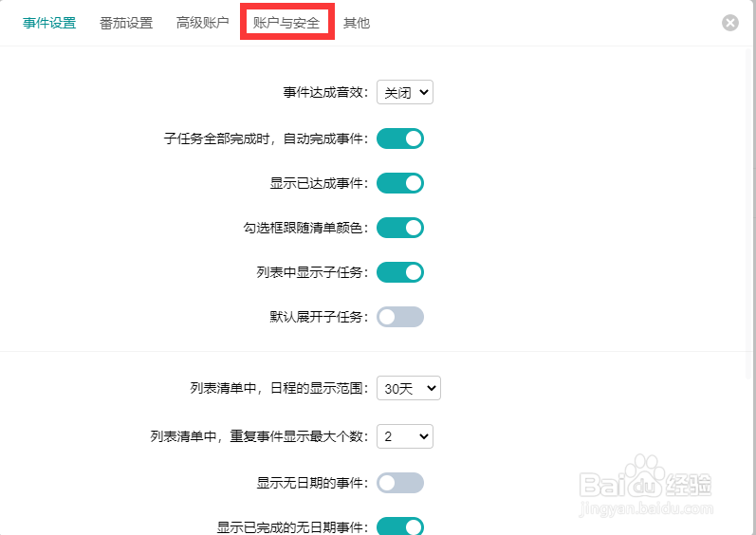Screen dimensions: 756x535
Task: Go to the 其他 tab
Action: click(357, 23)
